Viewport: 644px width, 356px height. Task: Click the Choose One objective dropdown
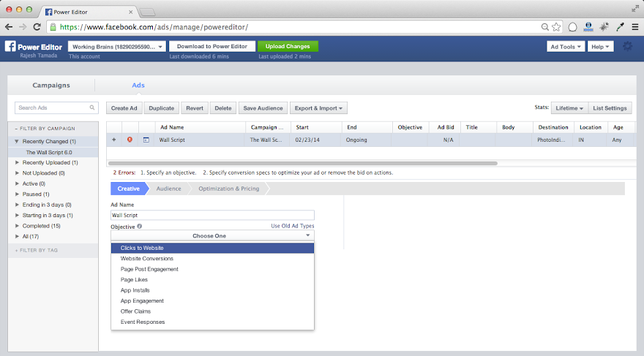coord(212,236)
